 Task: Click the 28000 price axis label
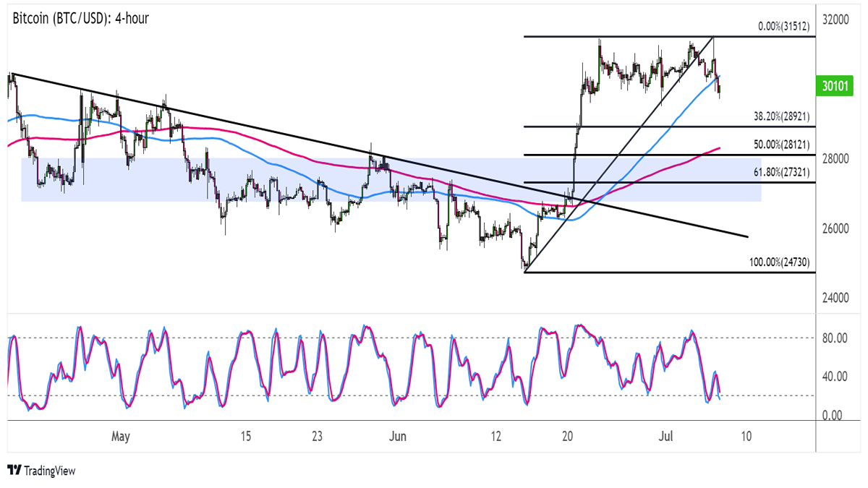click(x=838, y=158)
